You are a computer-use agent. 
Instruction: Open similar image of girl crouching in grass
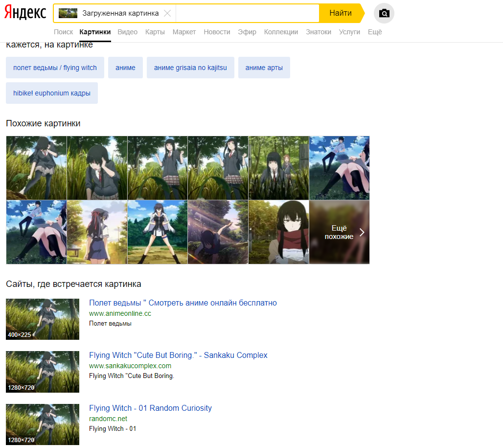click(x=97, y=168)
